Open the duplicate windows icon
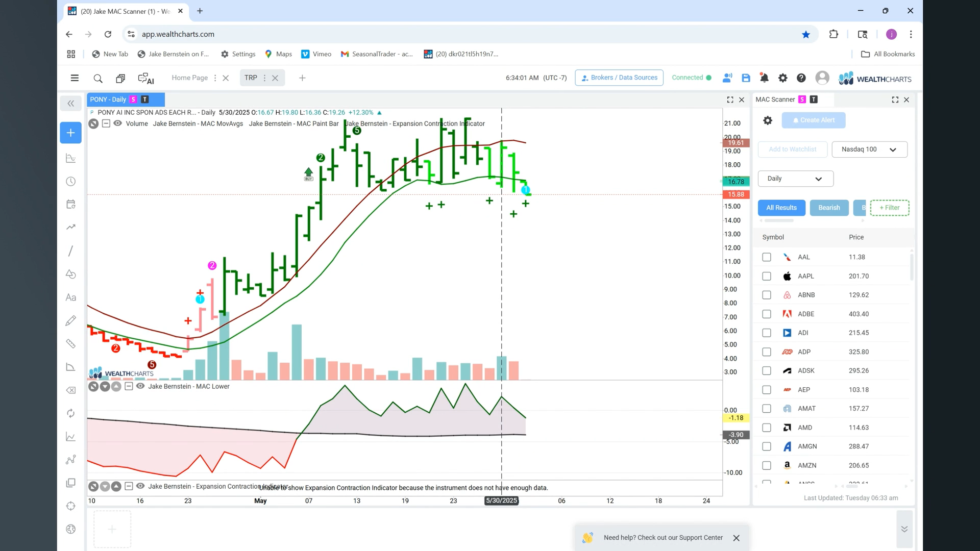980x551 pixels. [120, 78]
